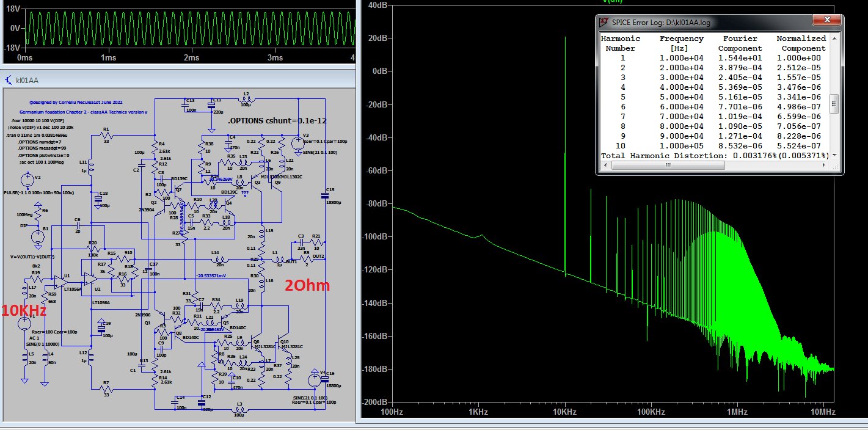Select the .four 10000 10 100 V(DIF) directive
The image size is (868, 430).
(39, 122)
